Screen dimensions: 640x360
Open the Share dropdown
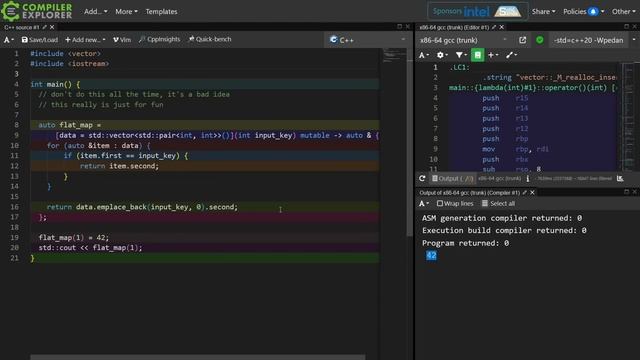coord(543,11)
